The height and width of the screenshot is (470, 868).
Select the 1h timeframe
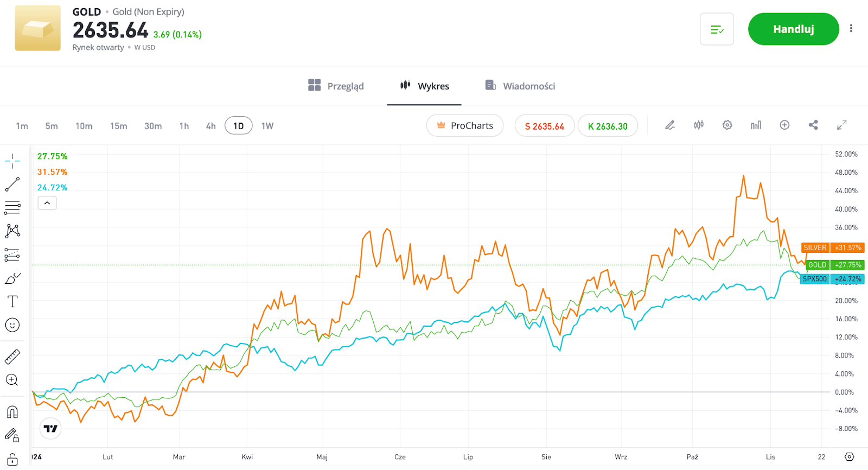pos(184,126)
